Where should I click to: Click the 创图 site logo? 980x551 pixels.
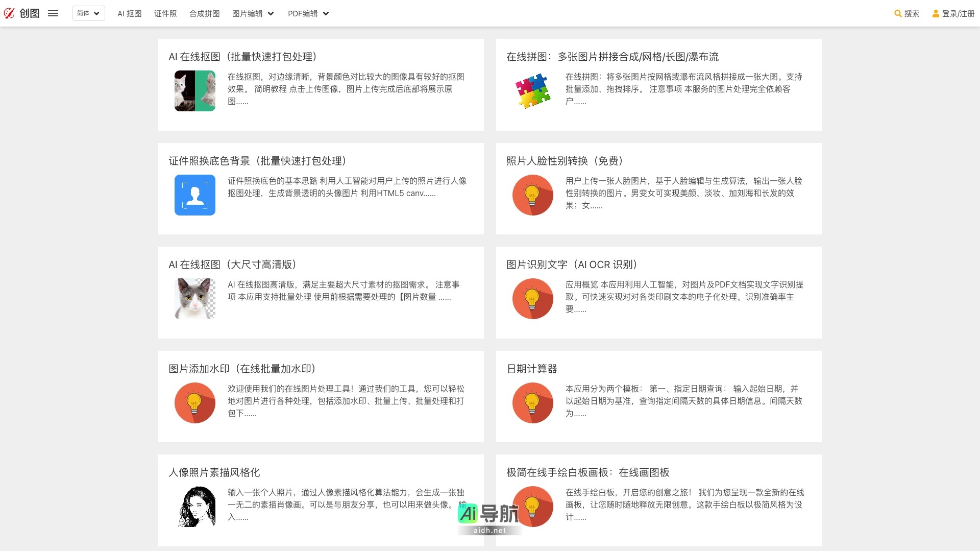tap(22, 13)
